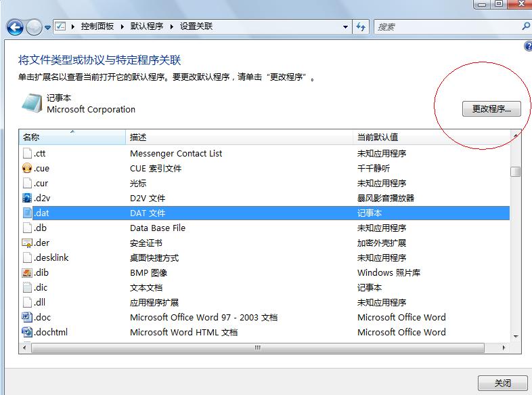Click the vertical scrollbar thumb
Viewport: 532px width, 395px height.
click(515, 171)
